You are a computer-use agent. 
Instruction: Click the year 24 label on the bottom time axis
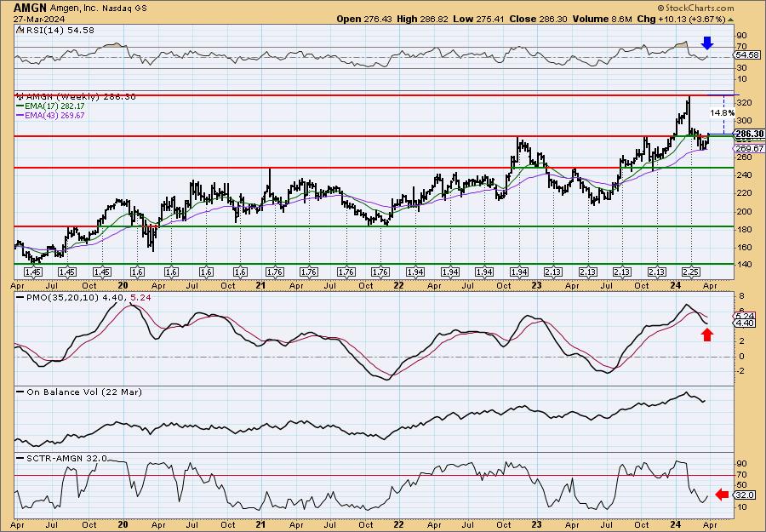(x=675, y=524)
